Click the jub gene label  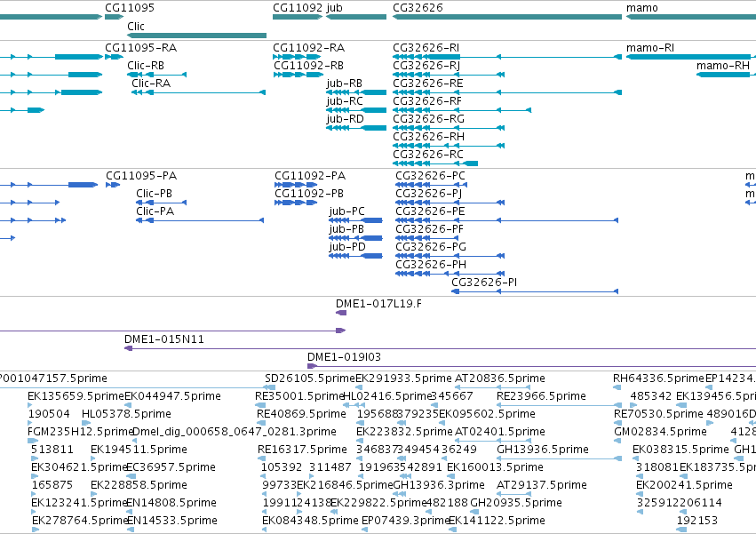coord(334,8)
